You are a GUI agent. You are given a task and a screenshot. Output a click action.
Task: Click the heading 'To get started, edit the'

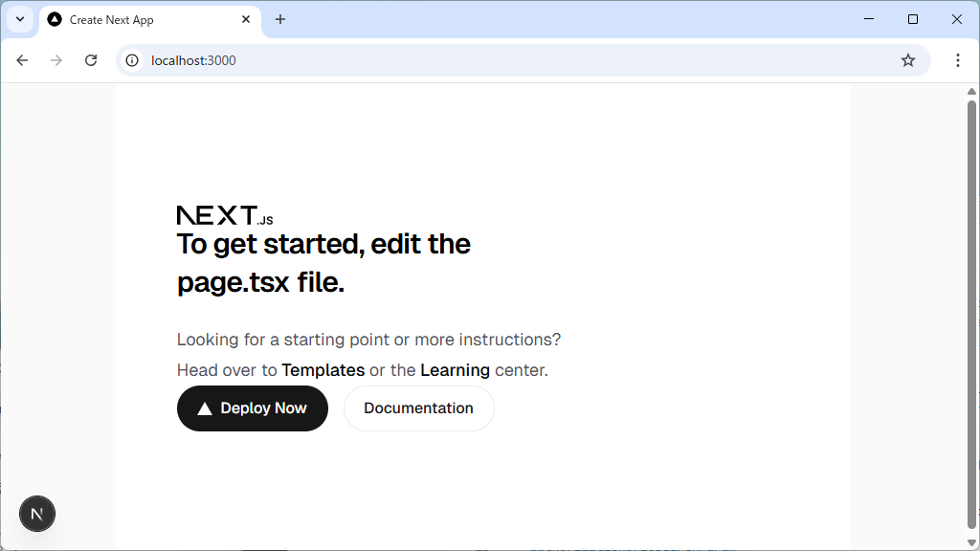(x=323, y=244)
